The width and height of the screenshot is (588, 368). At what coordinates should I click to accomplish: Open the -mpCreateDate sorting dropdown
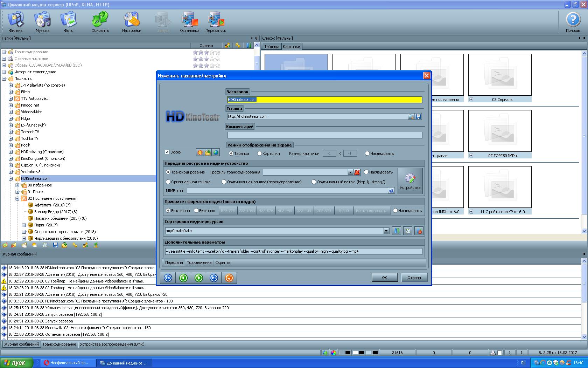(x=386, y=231)
